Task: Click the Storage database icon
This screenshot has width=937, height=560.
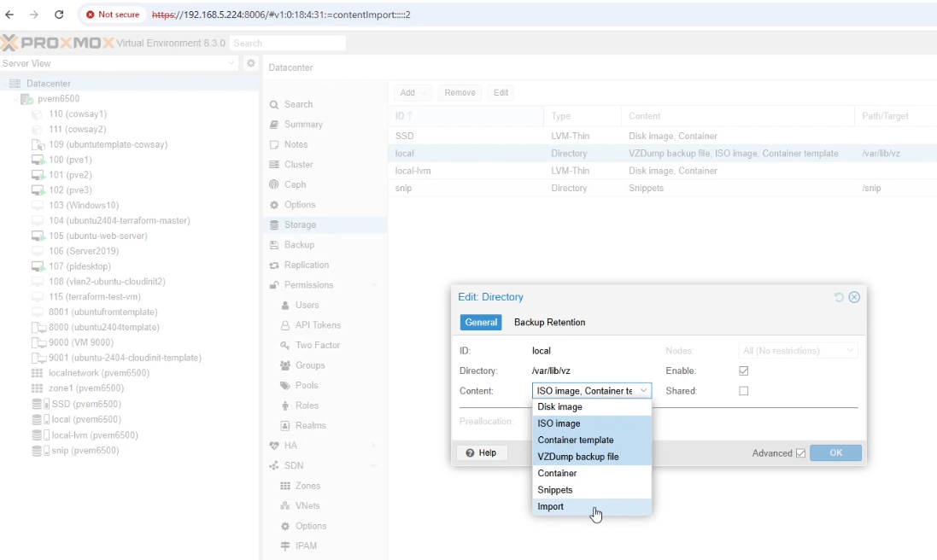Action: [x=274, y=225]
